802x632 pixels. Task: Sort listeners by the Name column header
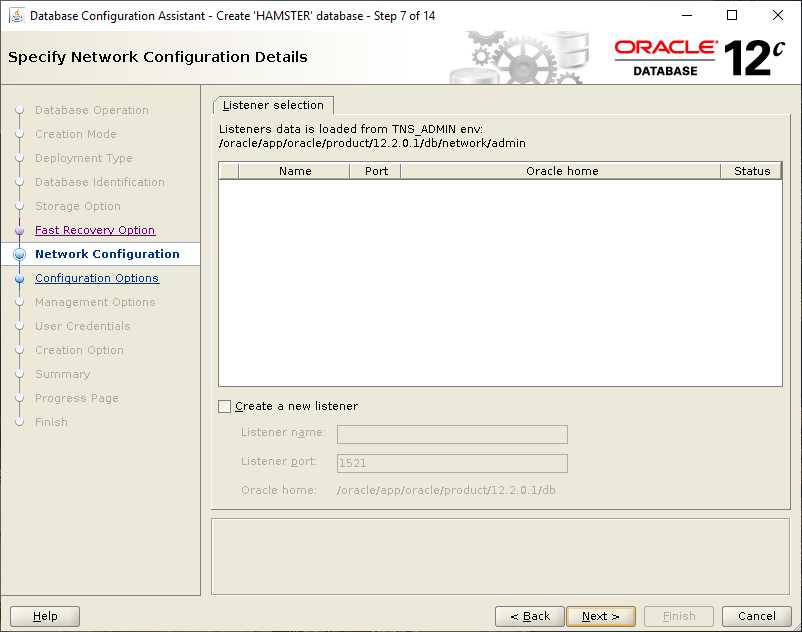[295, 171]
